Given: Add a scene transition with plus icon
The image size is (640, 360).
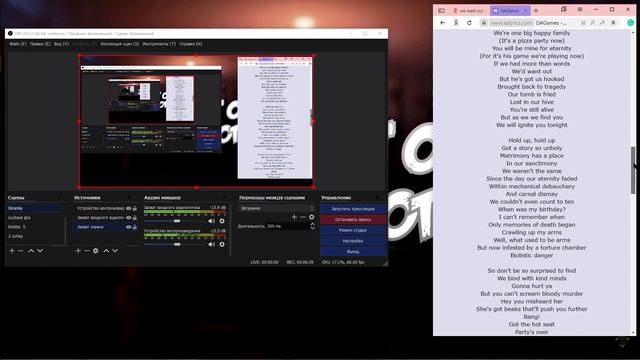Looking at the screenshot, I should click(x=294, y=217).
